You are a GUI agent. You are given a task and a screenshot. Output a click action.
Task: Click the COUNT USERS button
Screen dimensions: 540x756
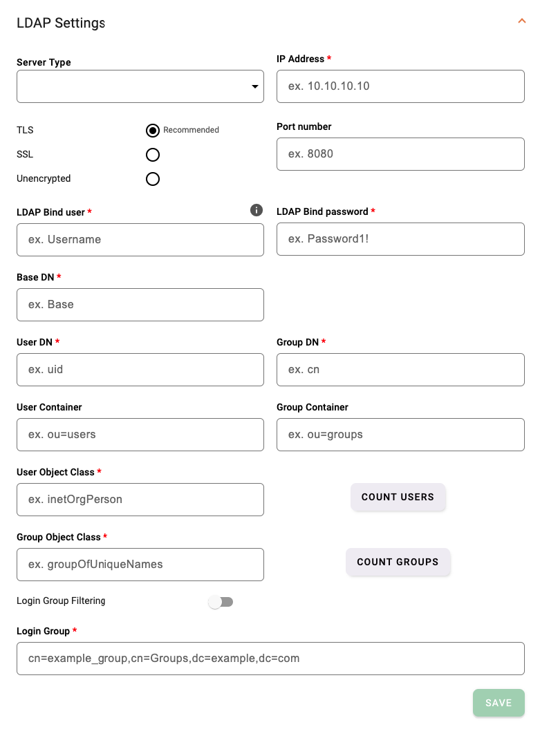[x=398, y=497]
